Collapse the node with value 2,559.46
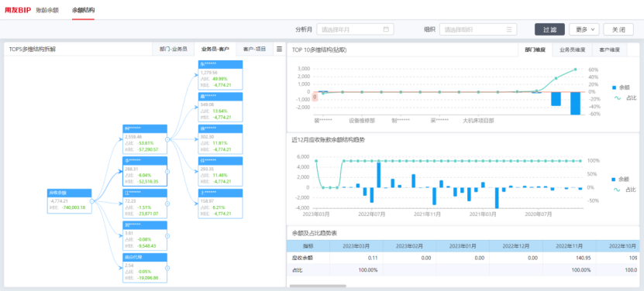This screenshot has width=644, height=291. [167, 139]
